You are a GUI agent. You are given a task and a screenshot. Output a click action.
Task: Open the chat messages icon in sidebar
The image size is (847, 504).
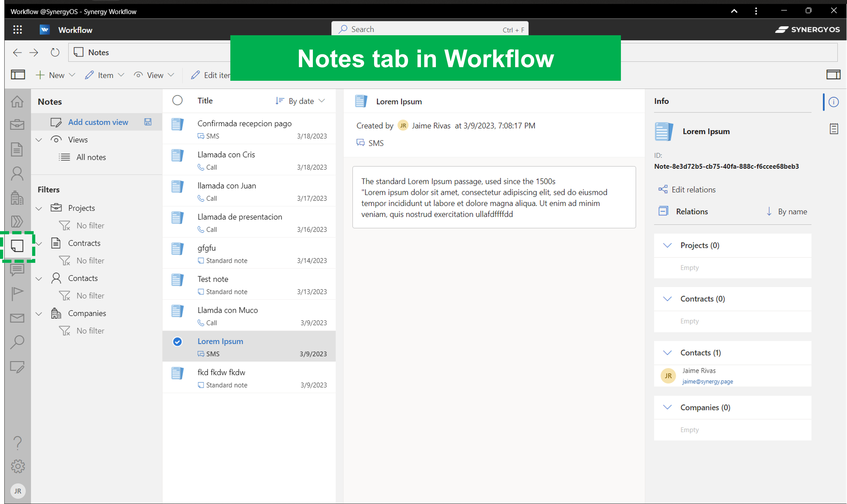coord(17,270)
